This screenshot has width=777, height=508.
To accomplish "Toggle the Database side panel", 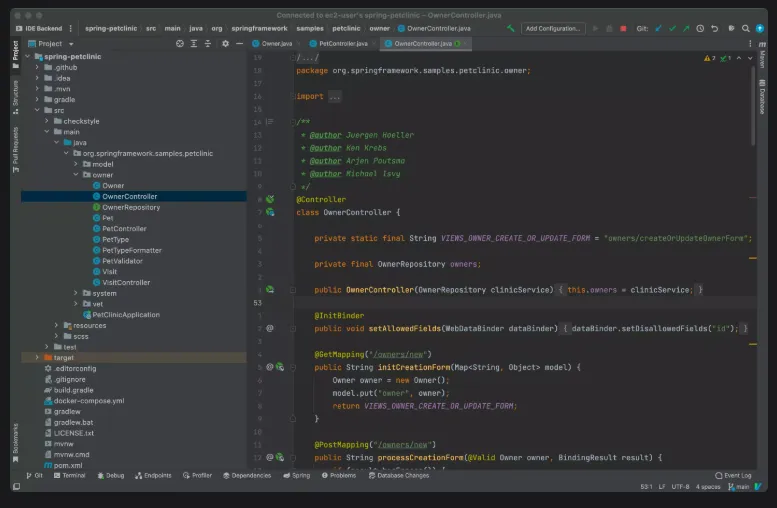I will 762,97.
